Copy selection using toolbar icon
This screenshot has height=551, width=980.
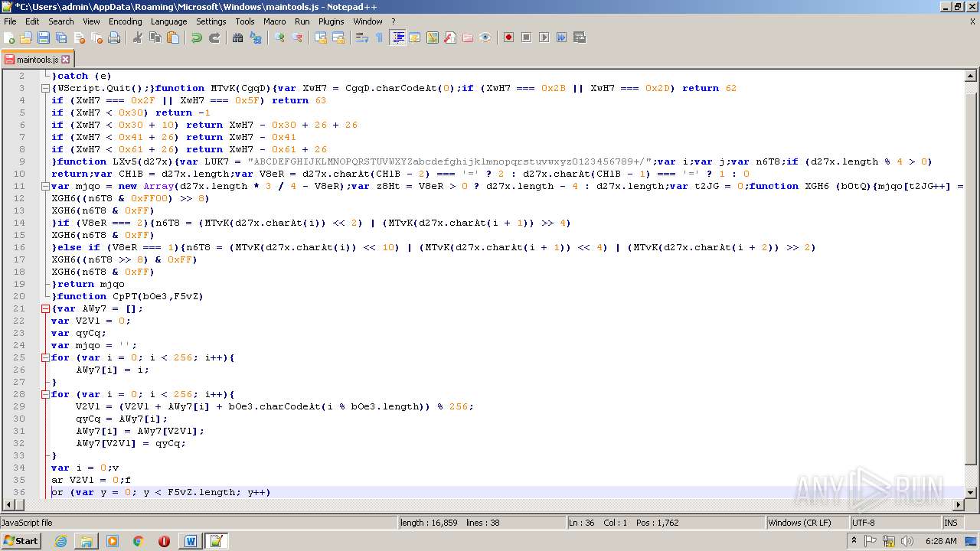pyautogui.click(x=155, y=37)
